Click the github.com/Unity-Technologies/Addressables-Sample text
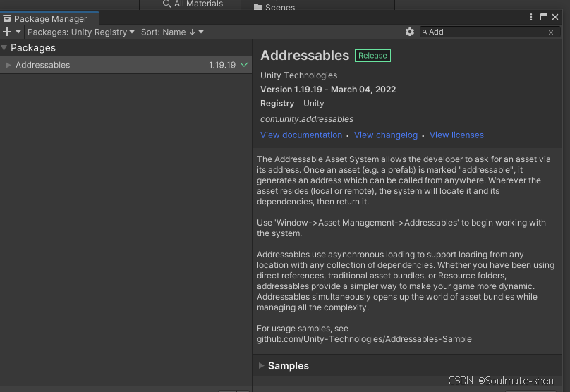This screenshot has height=392, width=570. 364,339
